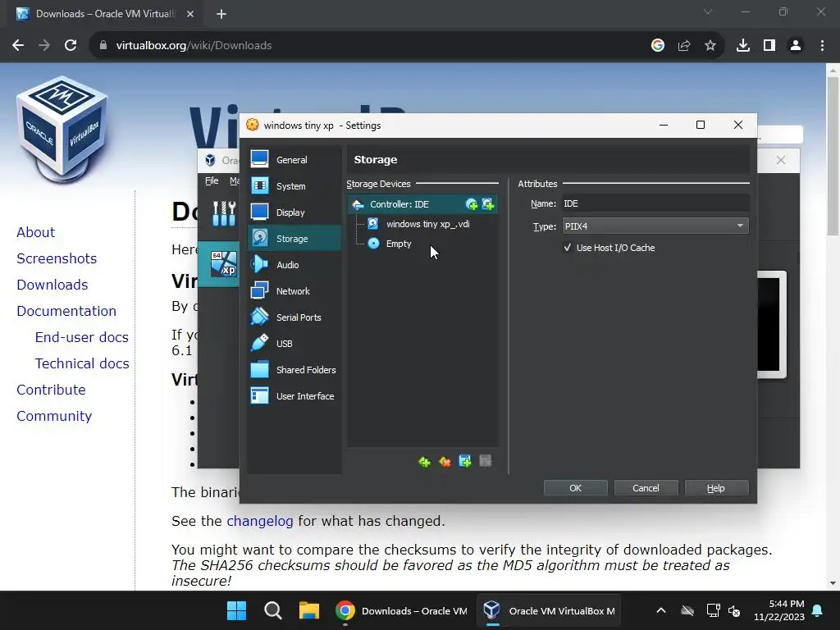Screen dimensions: 840x630
Task: Click Tools icon in VirtualBox Manager
Action: pos(224,214)
